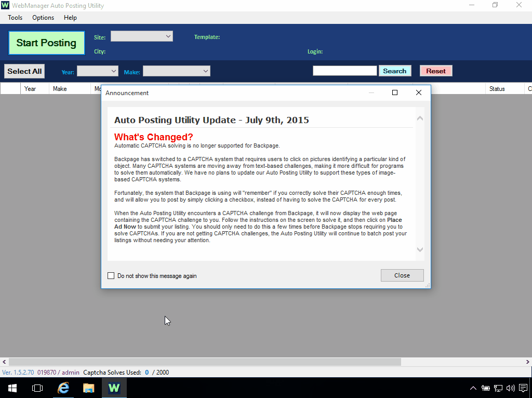Expand the Site dropdown

[142, 36]
